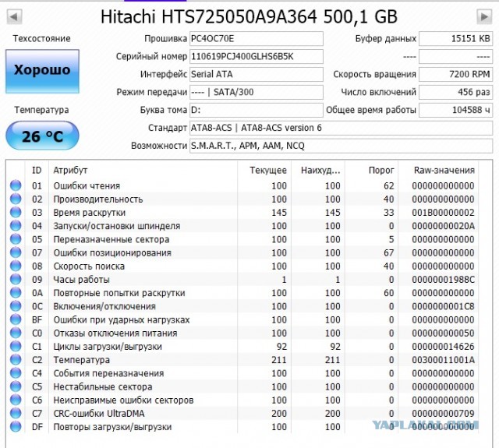Select the Нестабильные сектора attribute name
The width and height of the screenshot is (499, 448).
[x=102, y=386]
